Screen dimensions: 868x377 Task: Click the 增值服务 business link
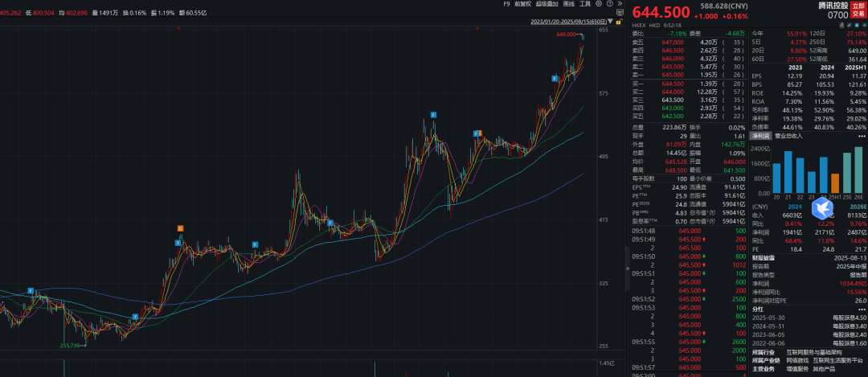797,369
